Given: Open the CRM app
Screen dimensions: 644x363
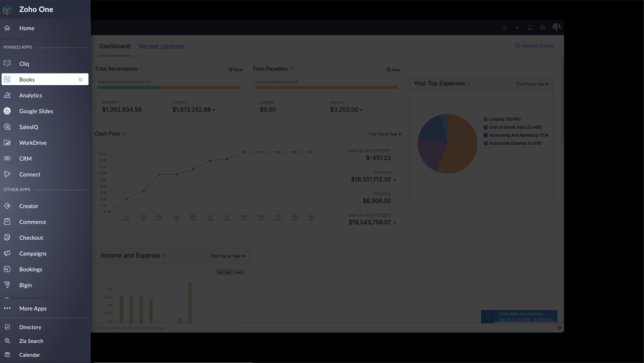Looking at the screenshot, I should point(25,158).
